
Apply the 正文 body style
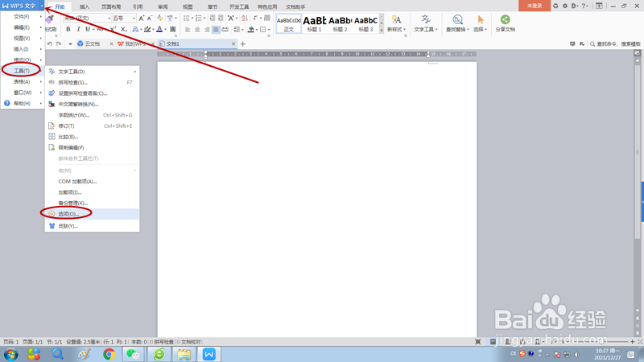[288, 24]
